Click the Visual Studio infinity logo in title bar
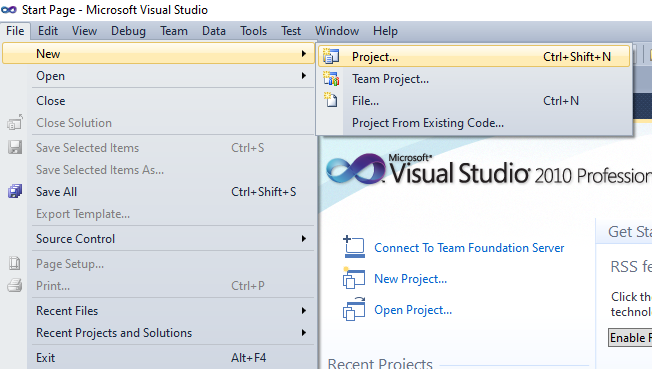652x369 pixels. click(9, 10)
